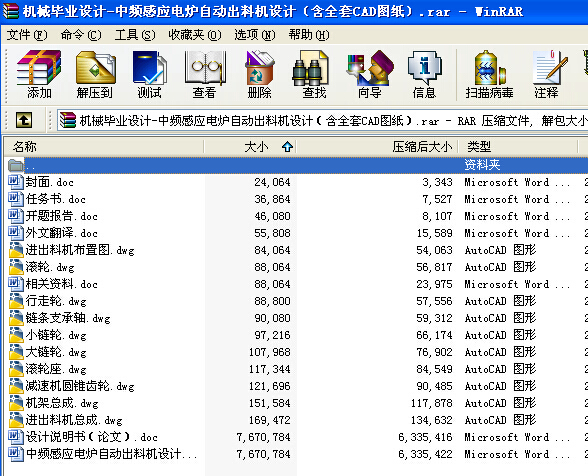Viewport: 588px width, 476px height.
Task: Open the 命令(C) menu
Action: (x=81, y=35)
